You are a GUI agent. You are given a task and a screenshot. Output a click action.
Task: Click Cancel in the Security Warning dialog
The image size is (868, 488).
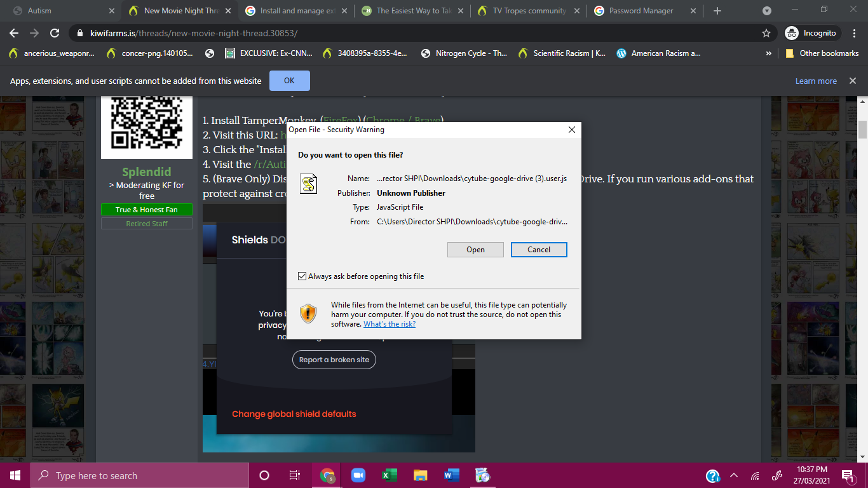coord(539,250)
